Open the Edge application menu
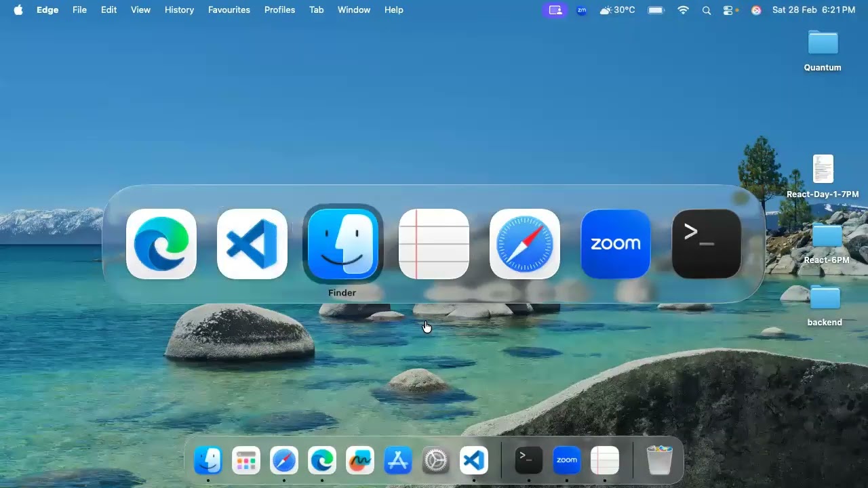This screenshot has width=868, height=488. point(47,10)
